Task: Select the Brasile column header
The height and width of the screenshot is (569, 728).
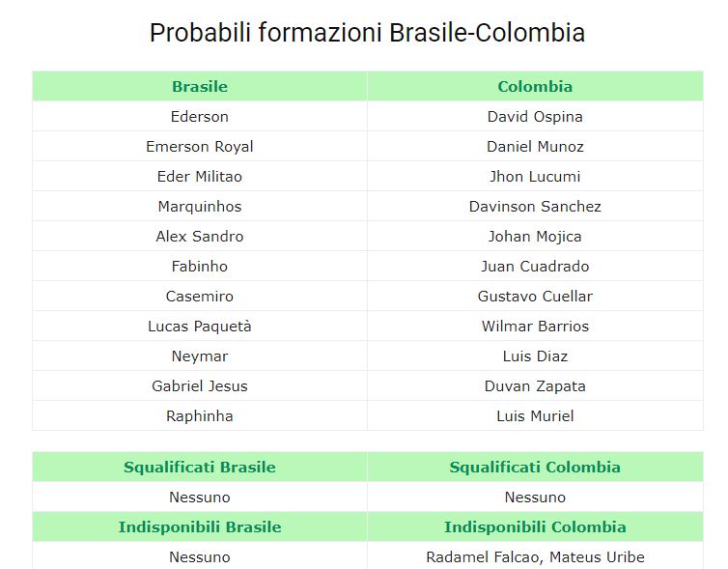Action: point(200,86)
